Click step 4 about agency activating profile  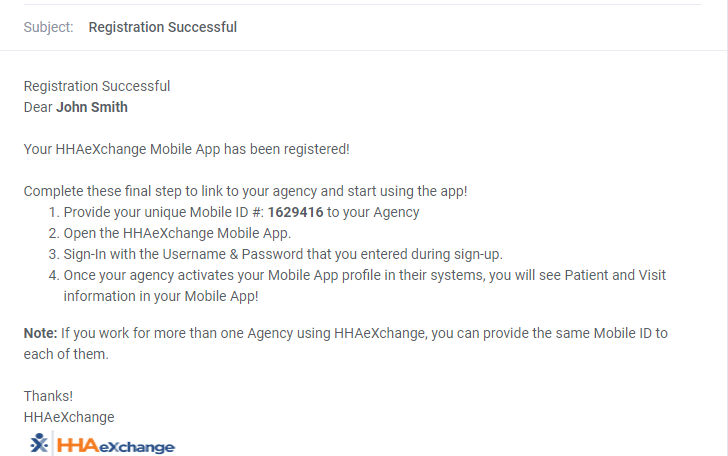(x=300, y=275)
